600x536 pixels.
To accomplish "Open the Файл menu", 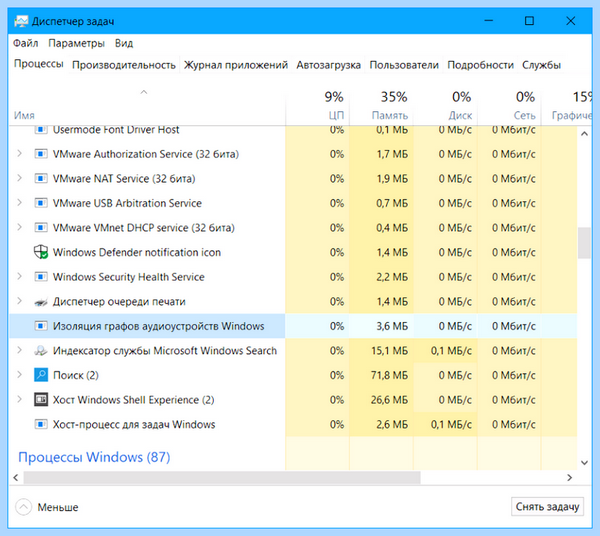I will (26, 43).
